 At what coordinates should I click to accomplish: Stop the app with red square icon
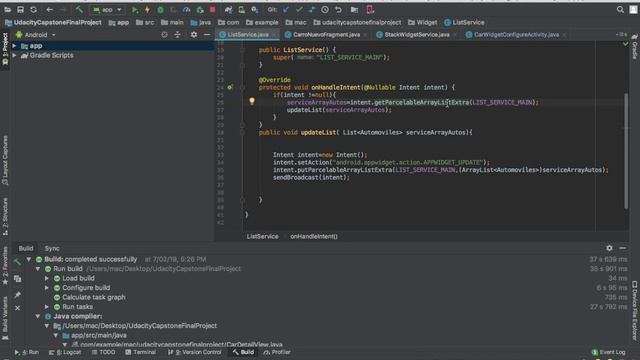(213, 10)
